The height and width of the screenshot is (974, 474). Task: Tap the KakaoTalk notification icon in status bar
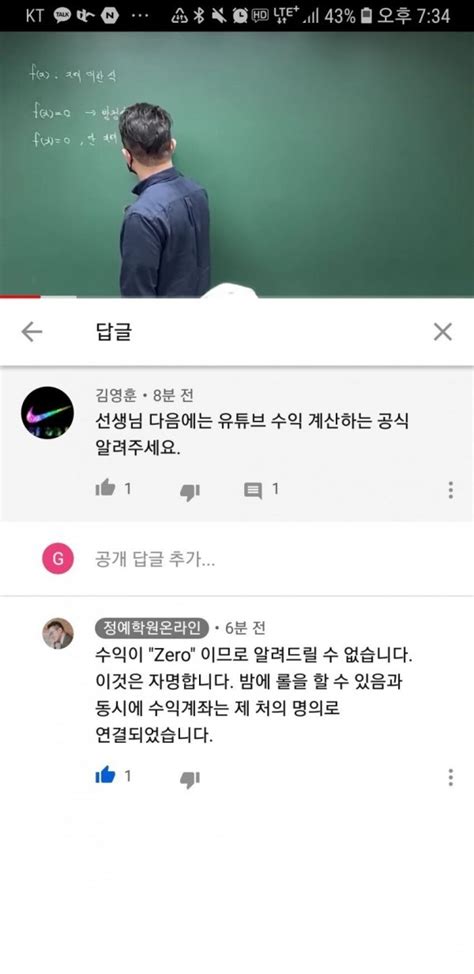click(62, 16)
